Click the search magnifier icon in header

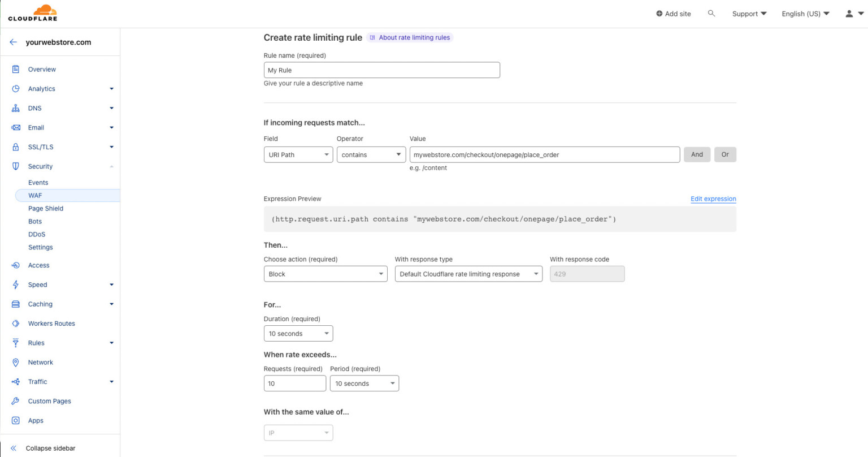pyautogui.click(x=711, y=14)
